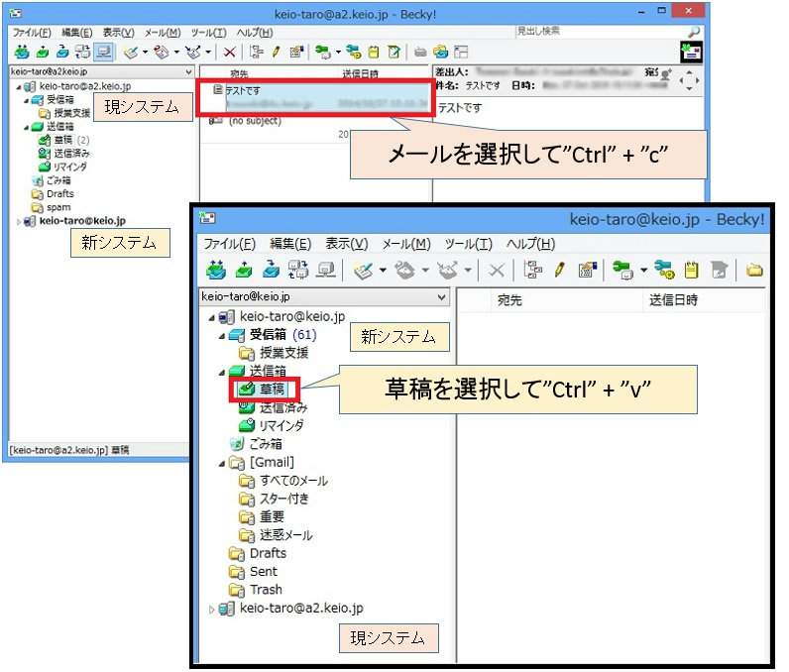The height and width of the screenshot is (672, 789).
Task: Click the 宛先 column header in front window
Action: 510,298
